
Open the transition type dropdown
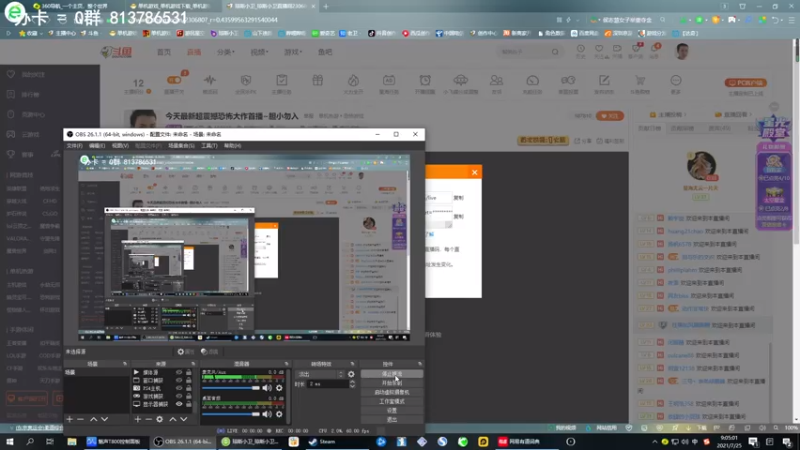[320, 374]
